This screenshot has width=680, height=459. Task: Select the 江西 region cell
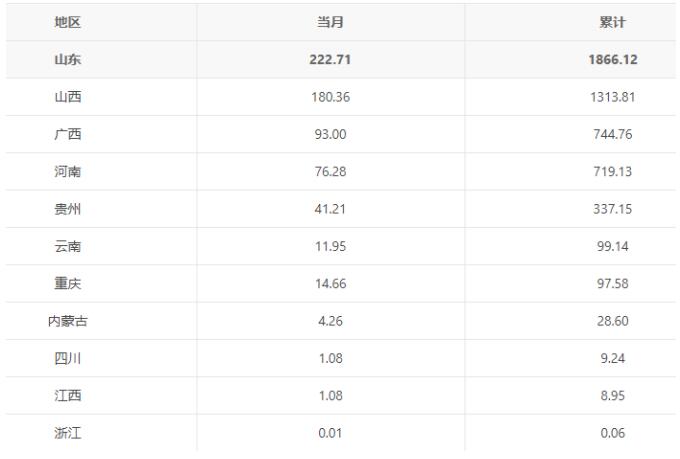click(x=68, y=396)
